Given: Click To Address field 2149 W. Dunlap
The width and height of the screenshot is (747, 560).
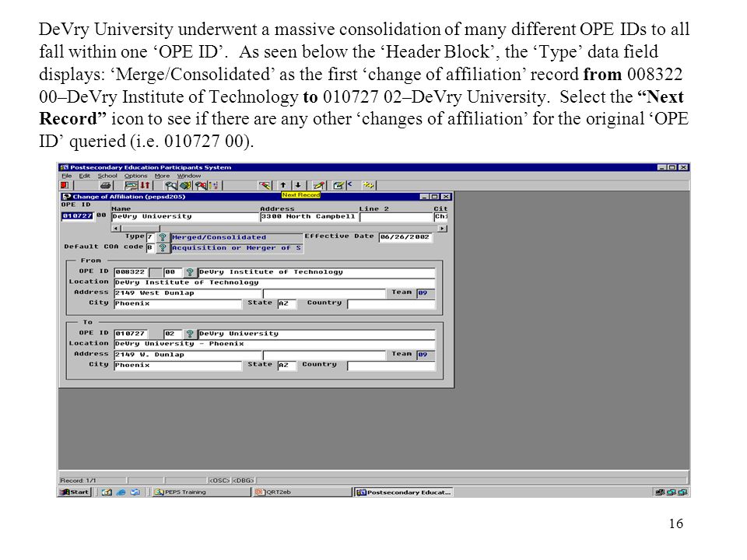Looking at the screenshot, I should click(x=188, y=355).
